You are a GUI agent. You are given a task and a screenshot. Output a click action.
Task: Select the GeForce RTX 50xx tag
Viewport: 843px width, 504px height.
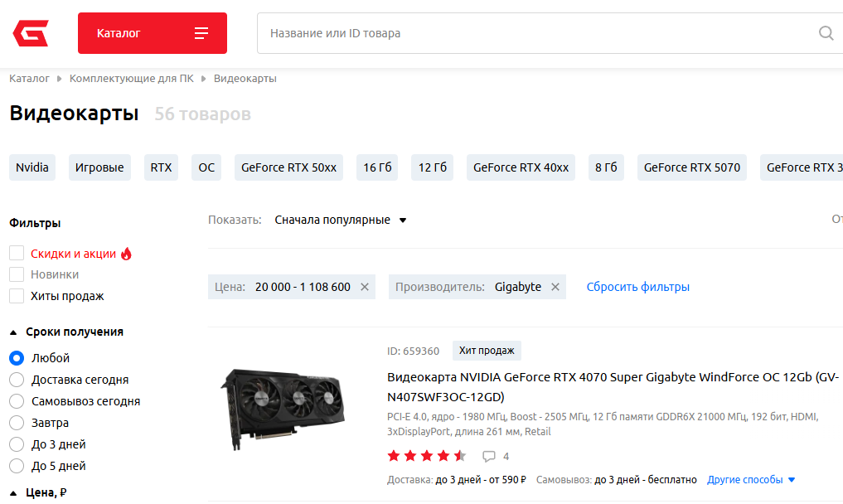[x=288, y=167]
